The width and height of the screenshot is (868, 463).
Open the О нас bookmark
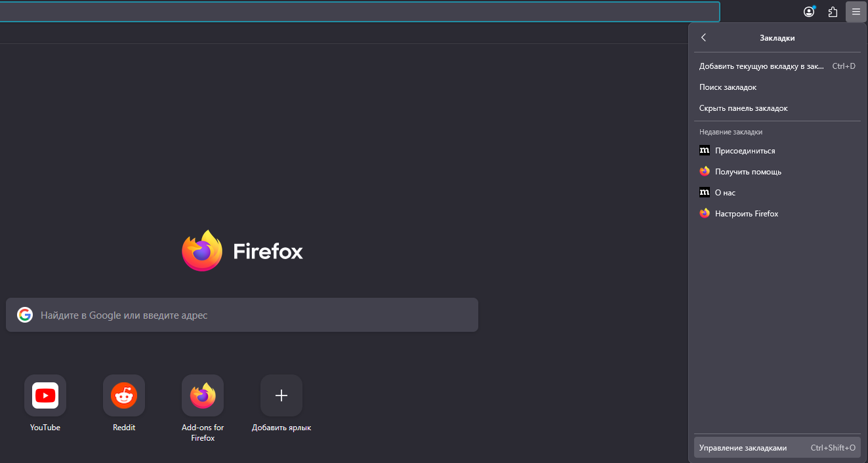777,192
